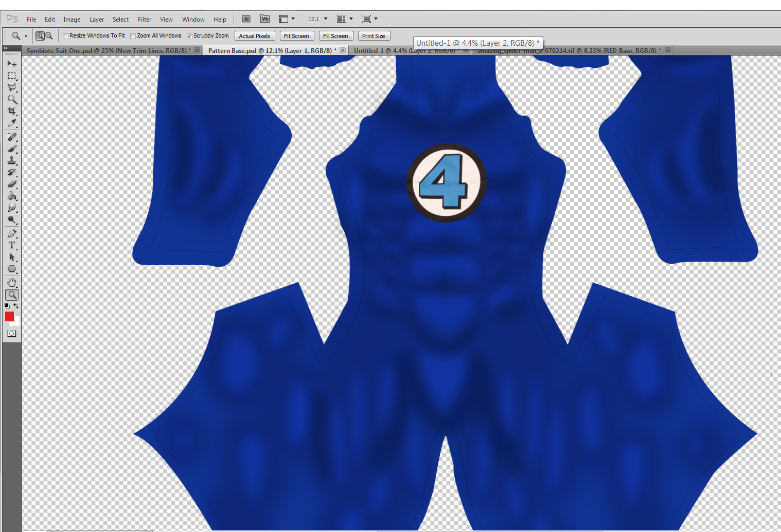
Task: Select the Paint Bucket tool
Action: [12, 196]
